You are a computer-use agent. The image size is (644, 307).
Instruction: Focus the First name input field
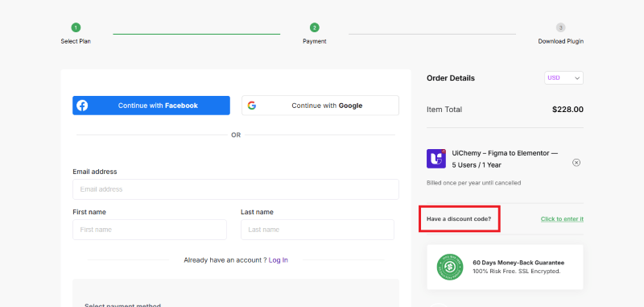tap(150, 230)
